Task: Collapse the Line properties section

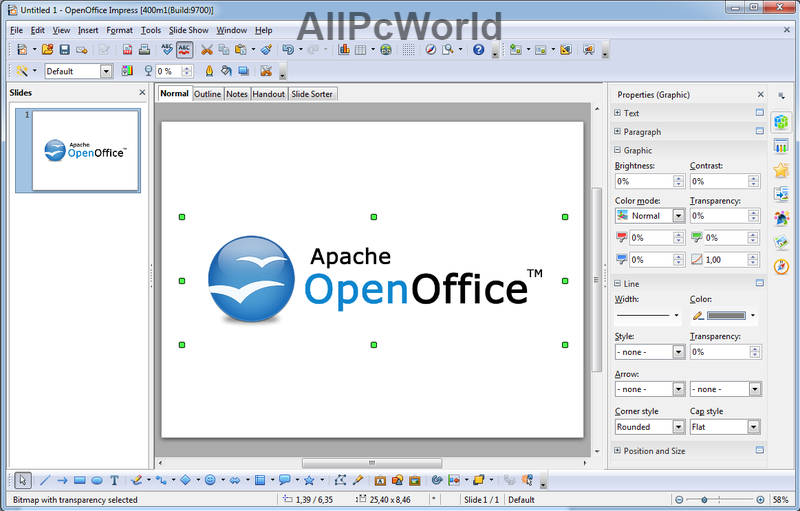Action: point(617,283)
